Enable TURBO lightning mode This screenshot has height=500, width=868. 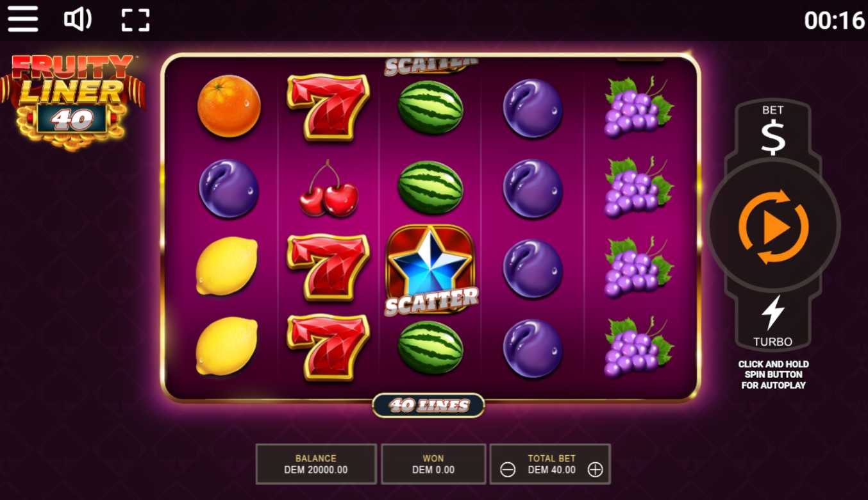772,321
